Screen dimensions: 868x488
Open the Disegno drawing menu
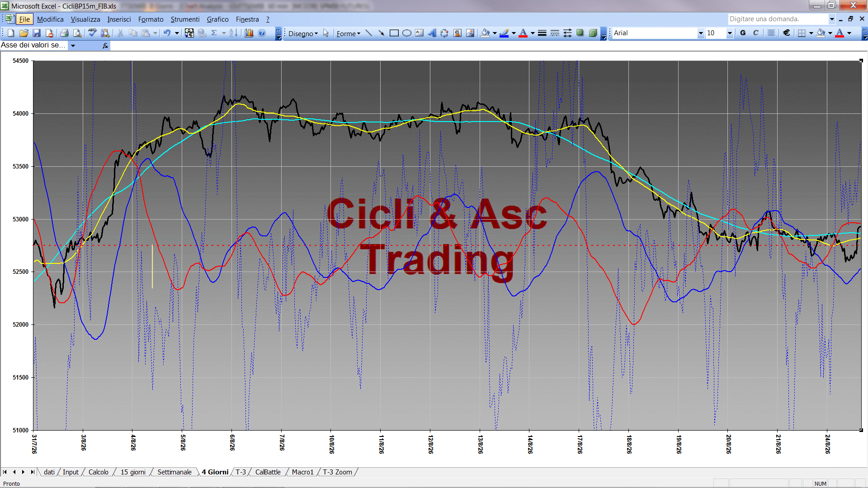[x=303, y=33]
